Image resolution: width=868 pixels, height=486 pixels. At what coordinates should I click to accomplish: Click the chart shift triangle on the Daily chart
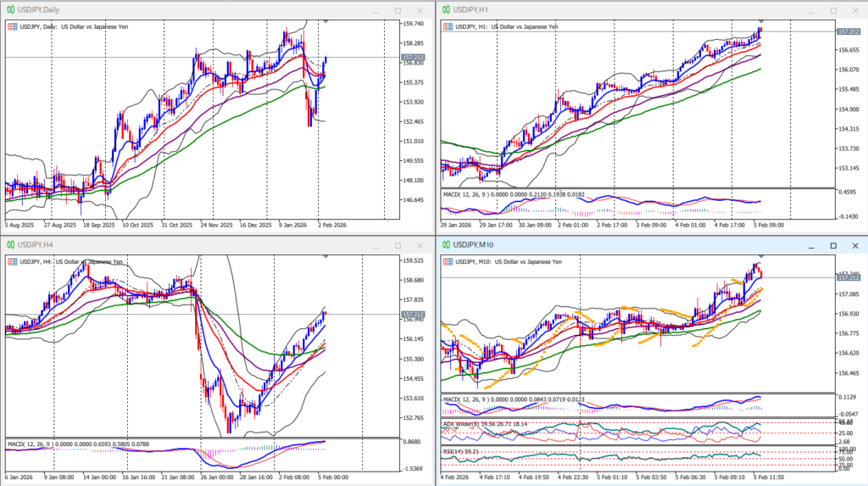[325, 21]
